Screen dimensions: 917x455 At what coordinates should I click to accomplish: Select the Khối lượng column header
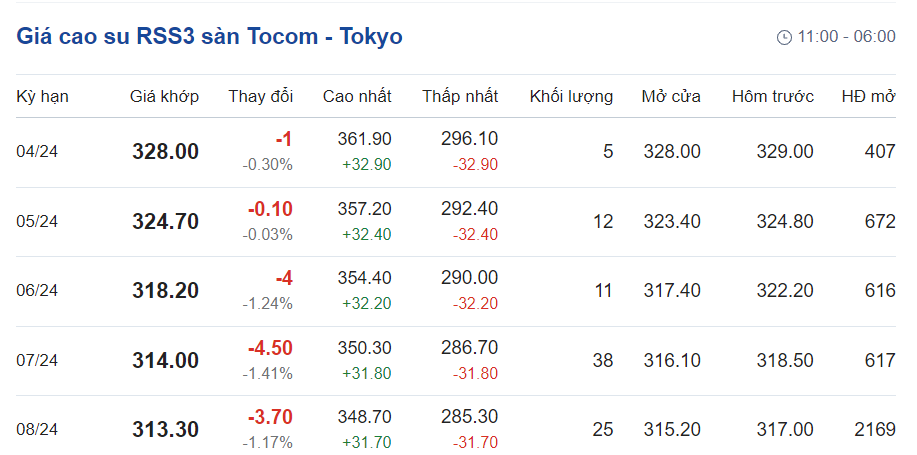[571, 97]
